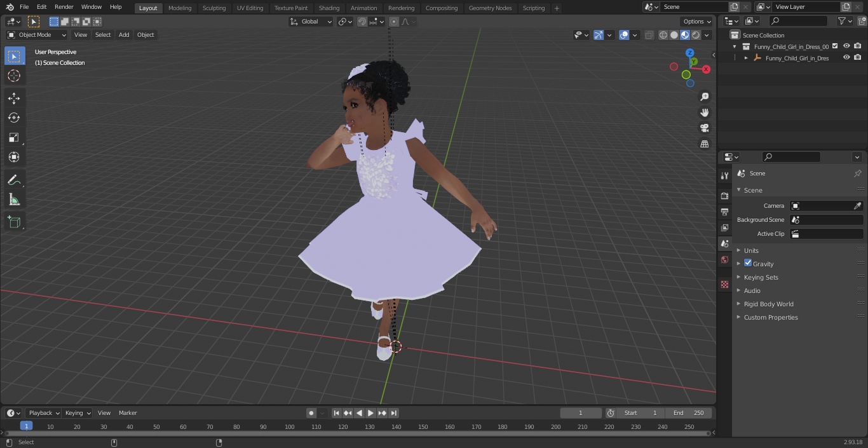Click the End frame field showing 250
Screen dimensions: 868x448
[x=689, y=413]
